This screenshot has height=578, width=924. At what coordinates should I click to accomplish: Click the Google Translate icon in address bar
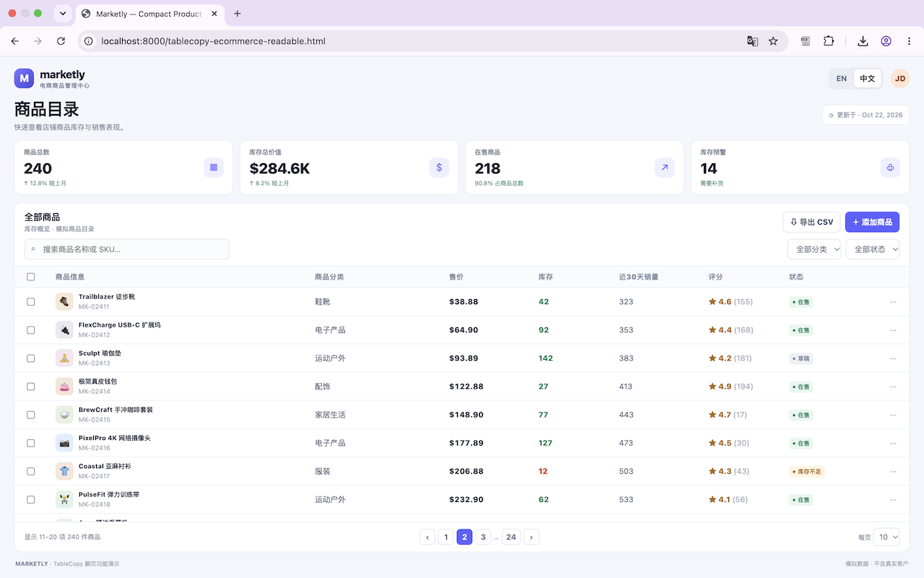coord(752,41)
